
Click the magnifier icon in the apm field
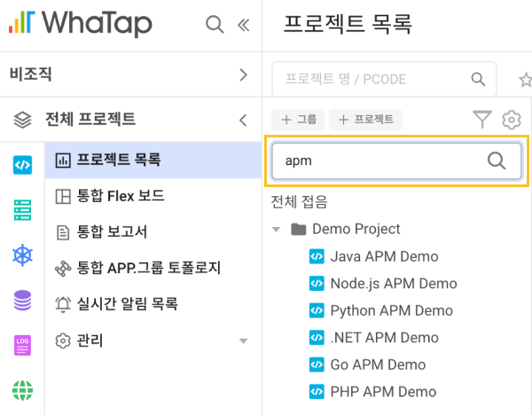[497, 161]
